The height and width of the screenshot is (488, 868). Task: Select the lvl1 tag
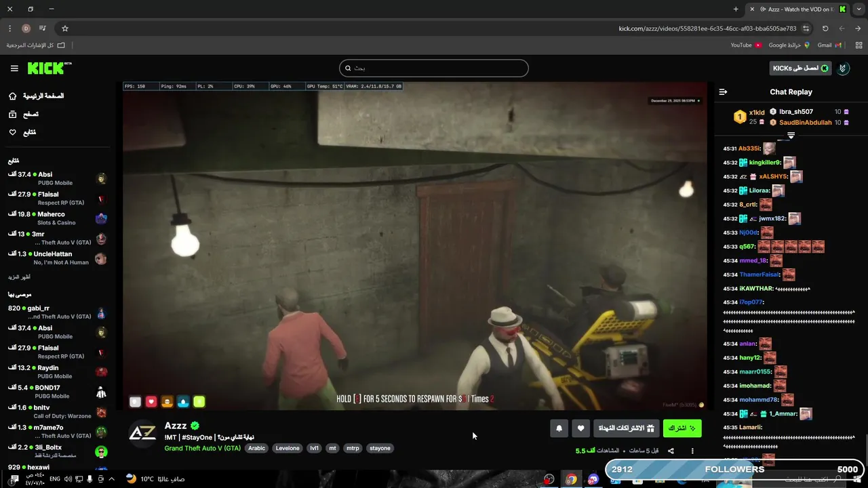[x=315, y=448]
